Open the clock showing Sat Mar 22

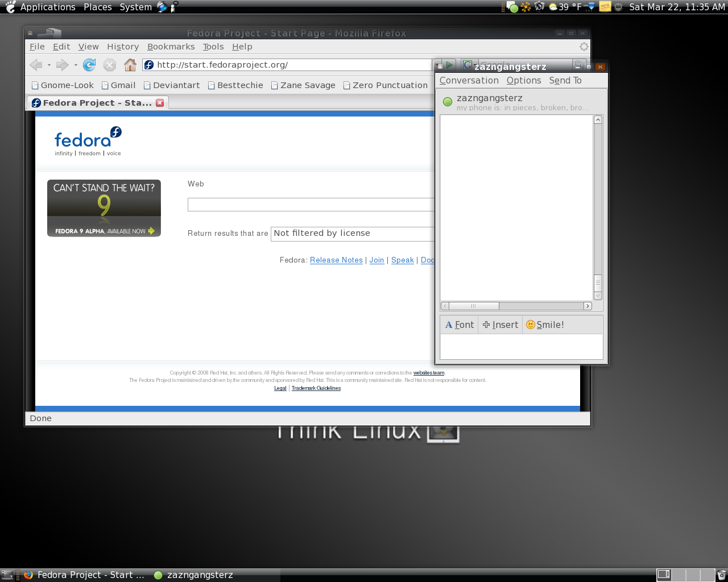(x=677, y=7)
